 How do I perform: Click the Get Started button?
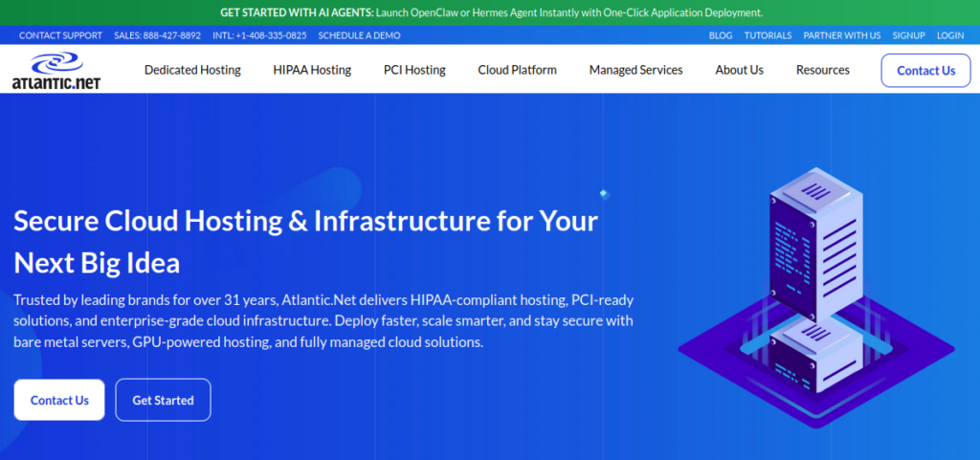click(x=163, y=400)
